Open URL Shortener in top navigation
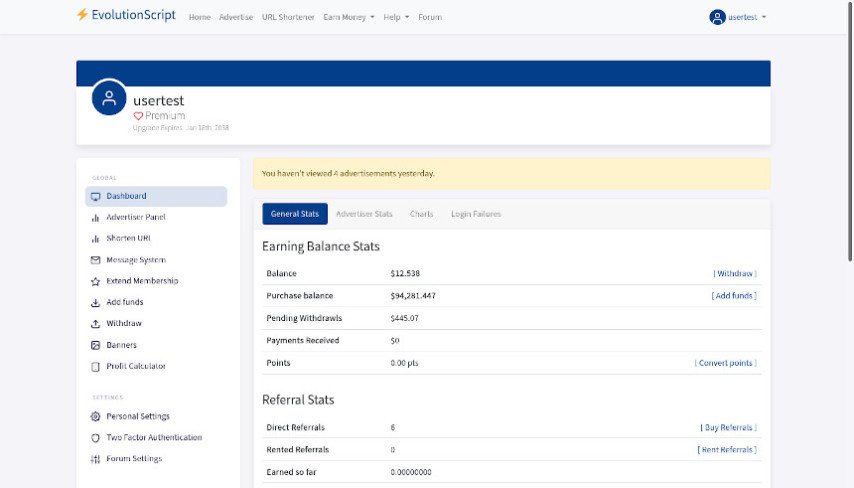The width and height of the screenshot is (854, 488). [x=288, y=17]
